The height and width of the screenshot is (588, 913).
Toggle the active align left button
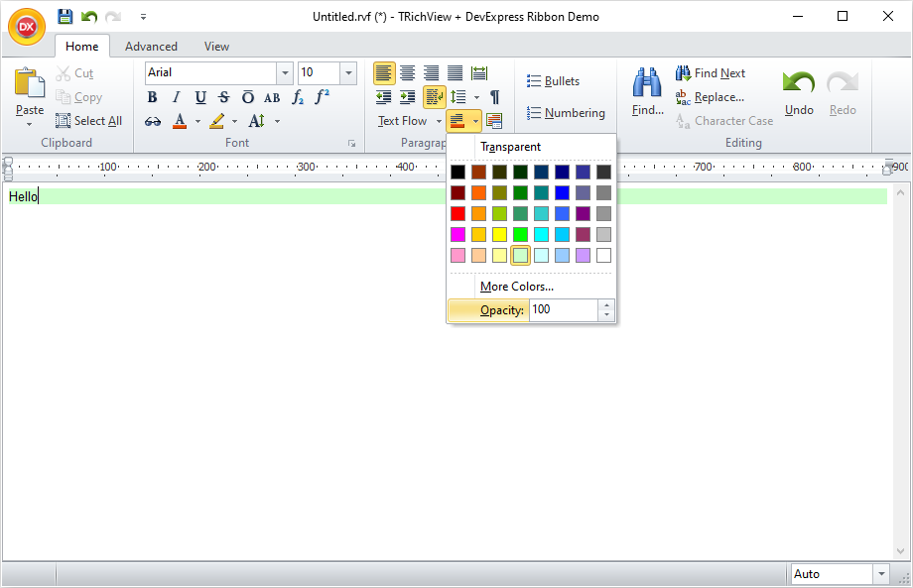pyautogui.click(x=384, y=73)
